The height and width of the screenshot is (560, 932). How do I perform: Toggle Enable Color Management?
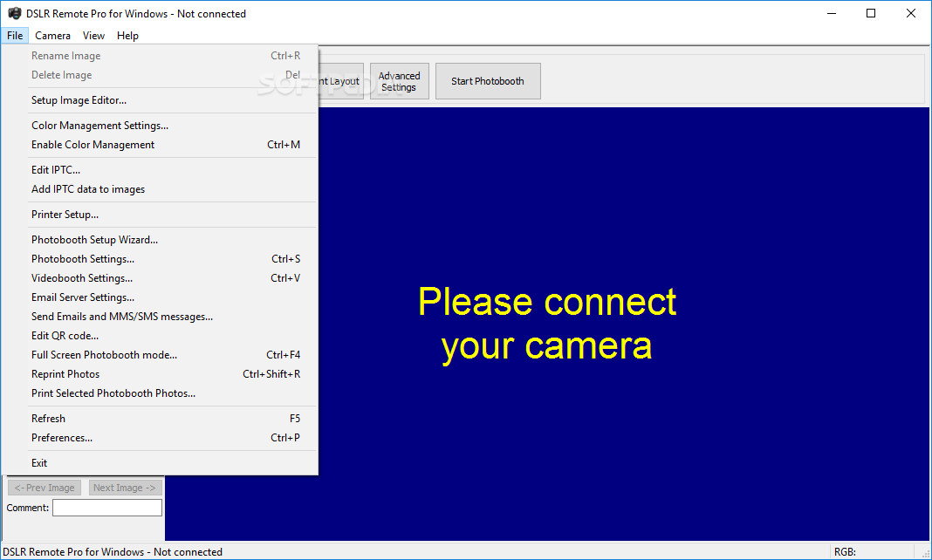click(x=160, y=144)
